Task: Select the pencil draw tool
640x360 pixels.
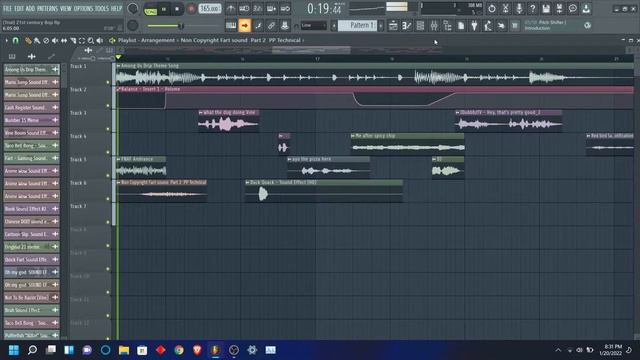Action: click(x=28, y=40)
